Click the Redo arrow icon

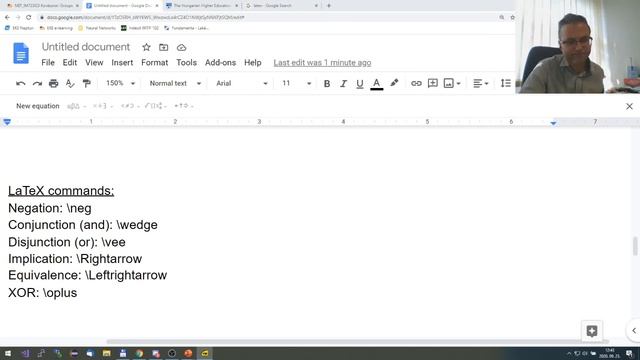37,83
